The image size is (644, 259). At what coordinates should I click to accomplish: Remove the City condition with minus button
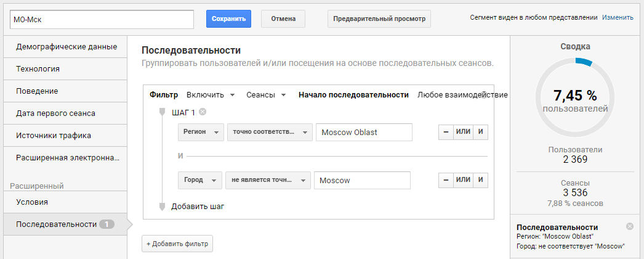(x=446, y=180)
